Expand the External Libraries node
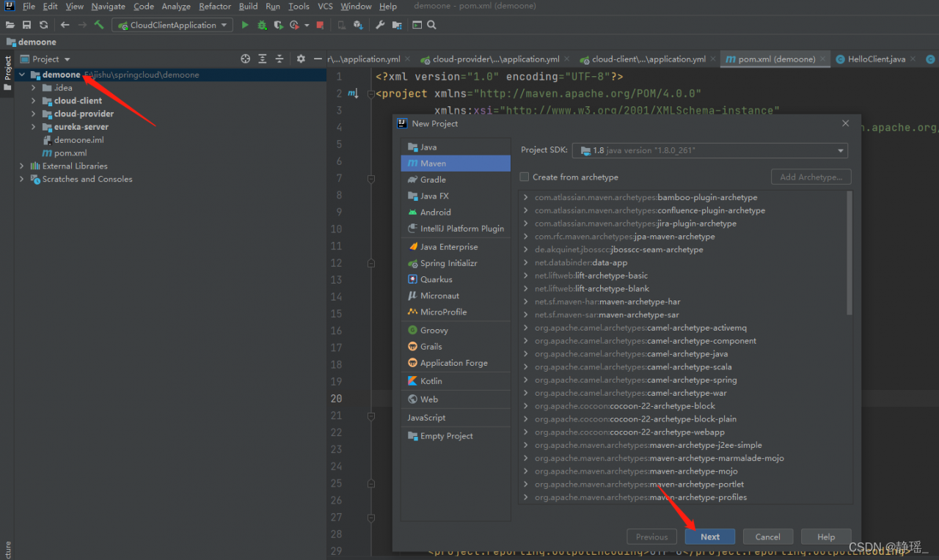Image resolution: width=939 pixels, height=560 pixels. (22, 166)
